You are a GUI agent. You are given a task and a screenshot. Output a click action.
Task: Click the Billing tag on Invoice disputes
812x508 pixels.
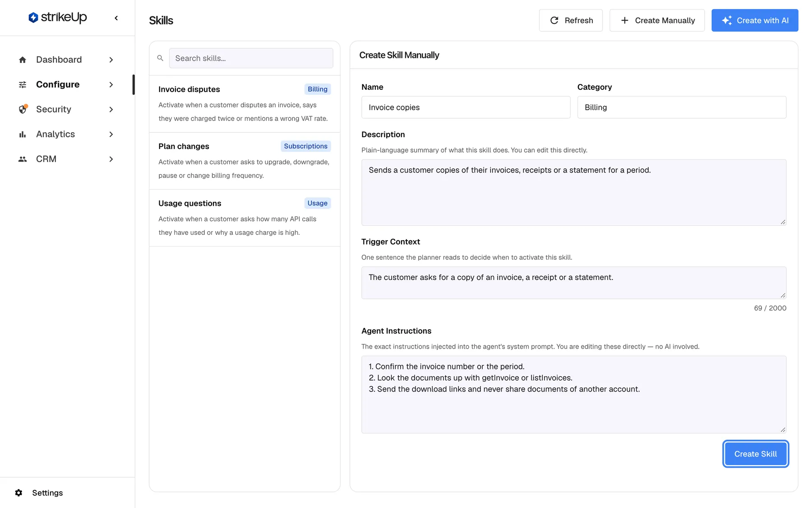tap(318, 89)
